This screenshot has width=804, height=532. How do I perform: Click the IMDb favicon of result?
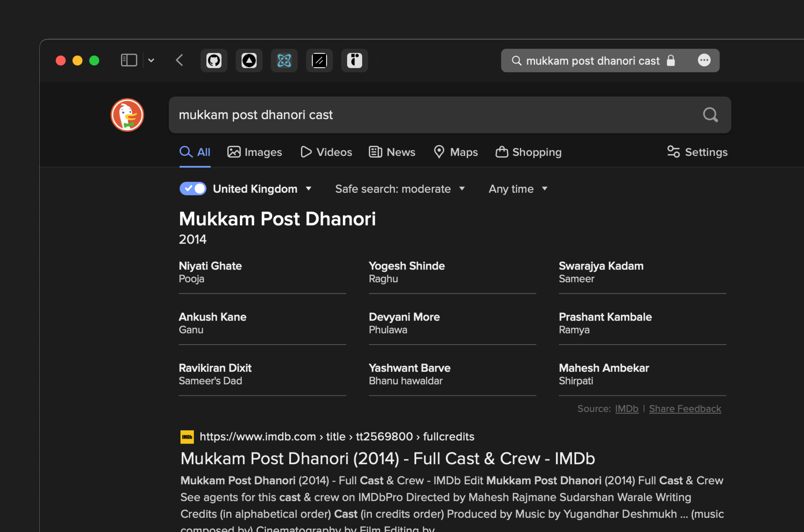(x=187, y=437)
